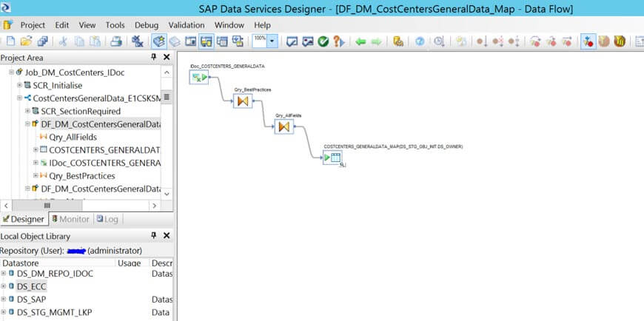Click the Qry_BestPractices query transform on canvas
Image resolution: width=644 pixels, height=321 pixels.
243,101
